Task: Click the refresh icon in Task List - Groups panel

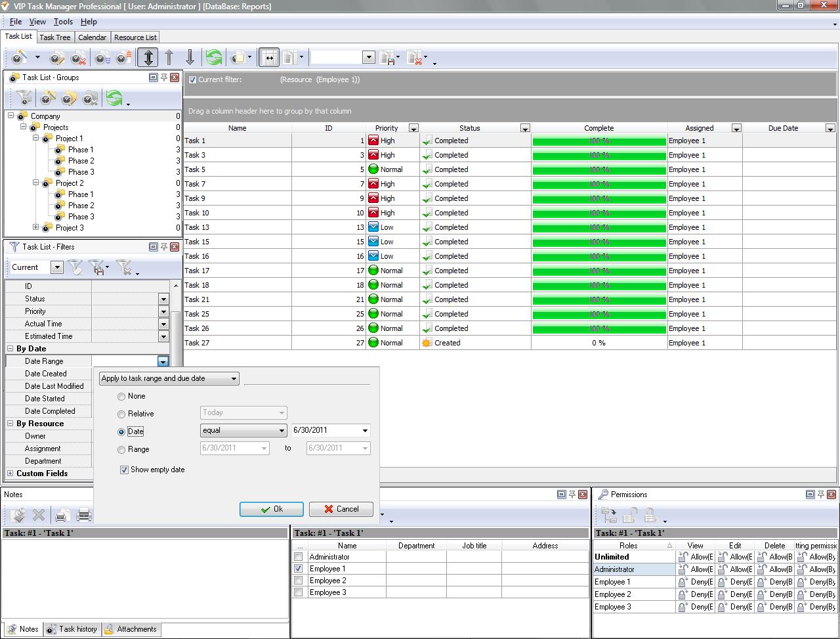Action: [114, 99]
